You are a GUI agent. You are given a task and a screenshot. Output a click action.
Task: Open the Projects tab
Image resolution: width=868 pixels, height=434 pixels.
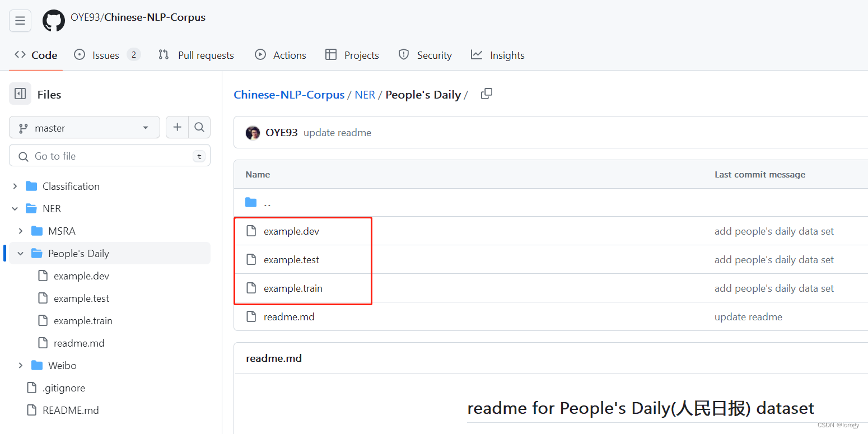(x=352, y=55)
